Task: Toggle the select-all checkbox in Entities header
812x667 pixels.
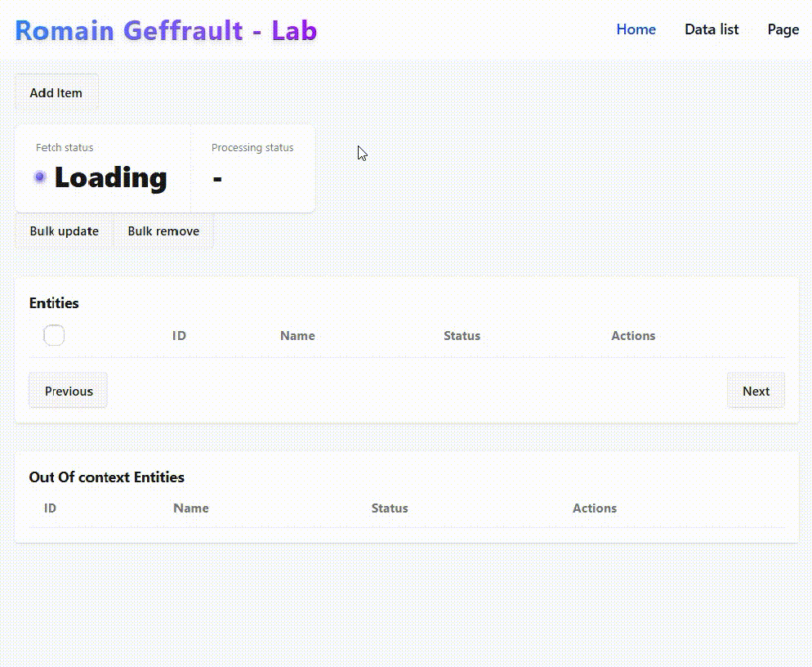Action: click(54, 335)
